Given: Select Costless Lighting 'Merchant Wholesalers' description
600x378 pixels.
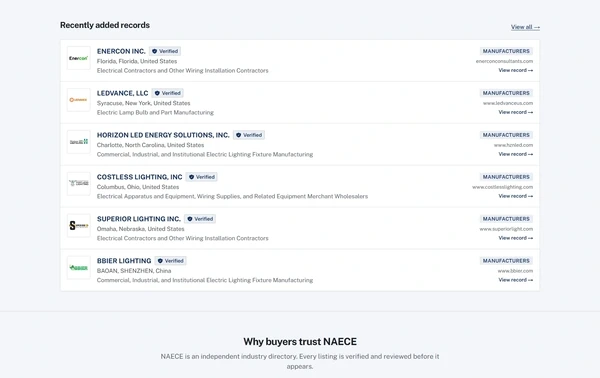Looking at the screenshot, I should (x=232, y=196).
